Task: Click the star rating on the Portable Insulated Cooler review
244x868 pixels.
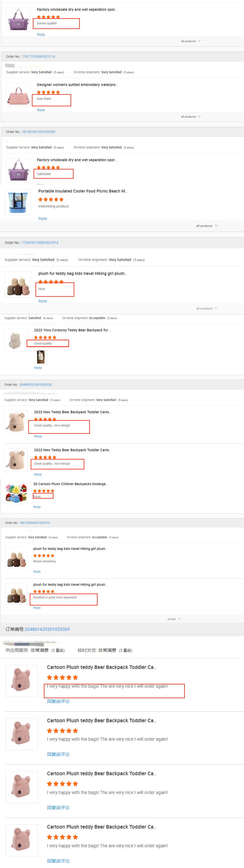Action: 51,199
